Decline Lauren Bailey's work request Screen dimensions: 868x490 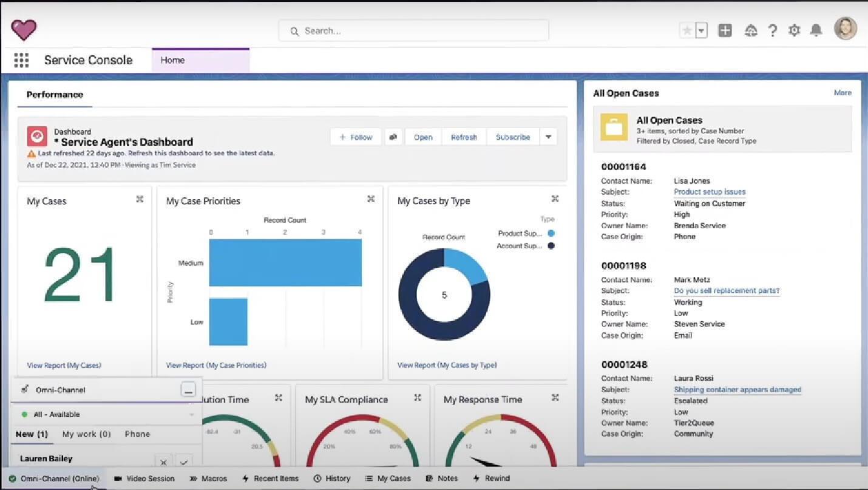(x=163, y=461)
